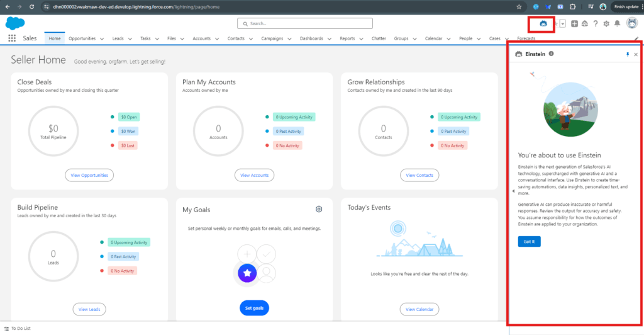Expand the Accounts tab dropdown
The width and height of the screenshot is (644, 335).
coord(217,38)
